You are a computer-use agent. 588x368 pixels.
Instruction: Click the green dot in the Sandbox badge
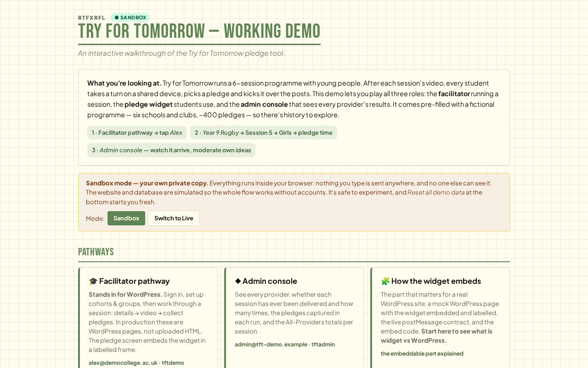[117, 17]
